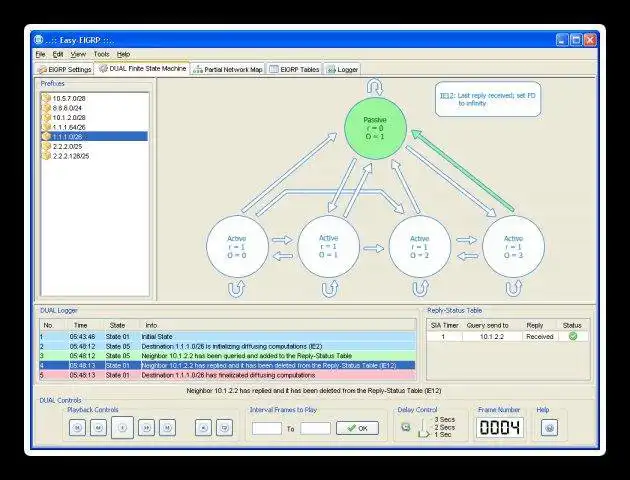The image size is (630, 480).
Task: Adjust the Delay Control slider handle
Action: (x=423, y=433)
